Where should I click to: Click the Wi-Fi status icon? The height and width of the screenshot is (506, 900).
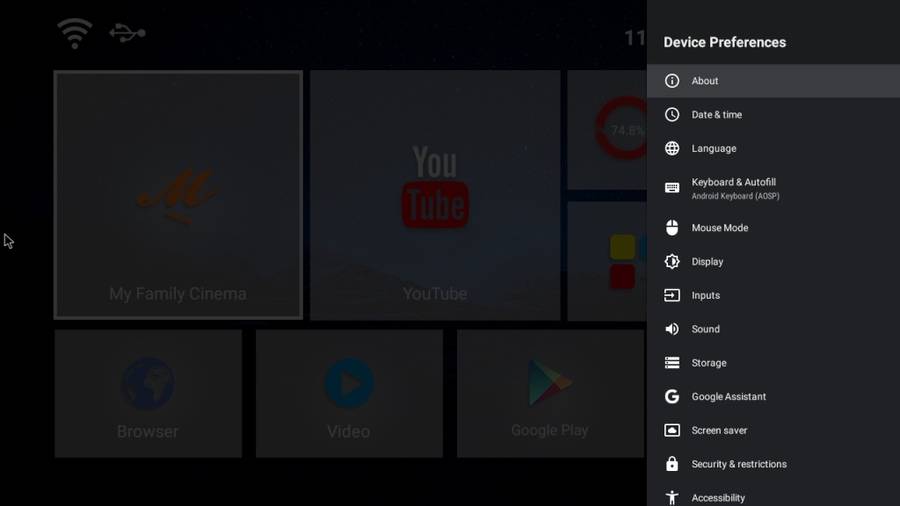[x=75, y=33]
